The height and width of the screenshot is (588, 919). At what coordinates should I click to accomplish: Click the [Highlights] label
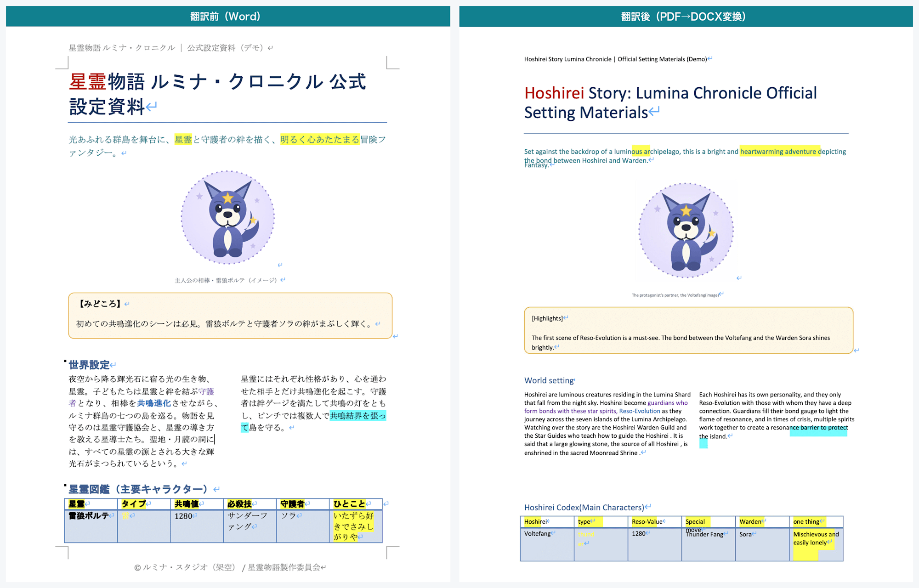click(547, 318)
